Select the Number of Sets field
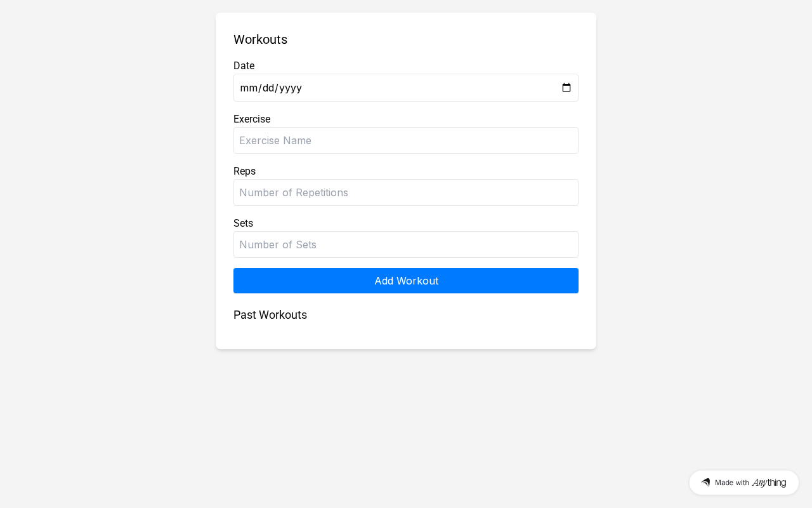The image size is (812, 508). 406,244
